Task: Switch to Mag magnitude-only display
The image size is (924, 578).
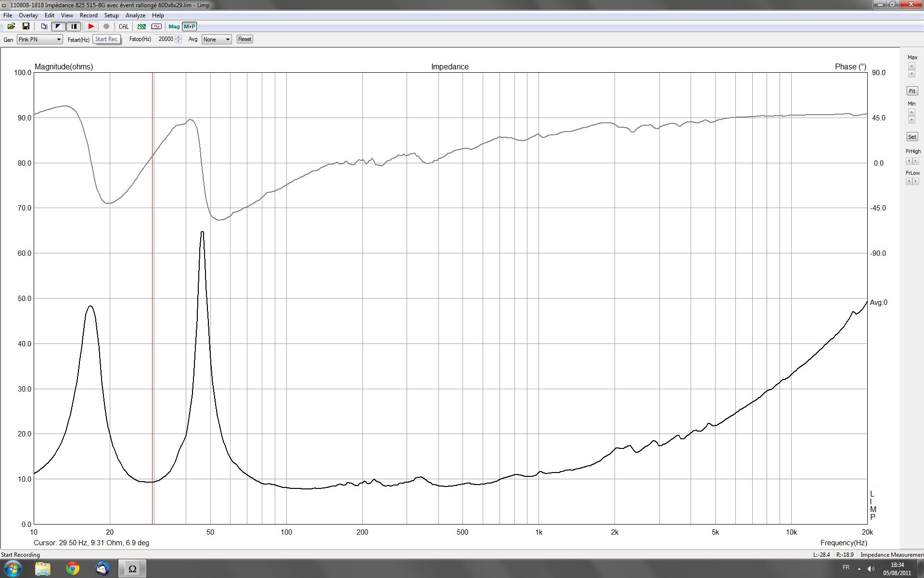Action: coord(174,26)
